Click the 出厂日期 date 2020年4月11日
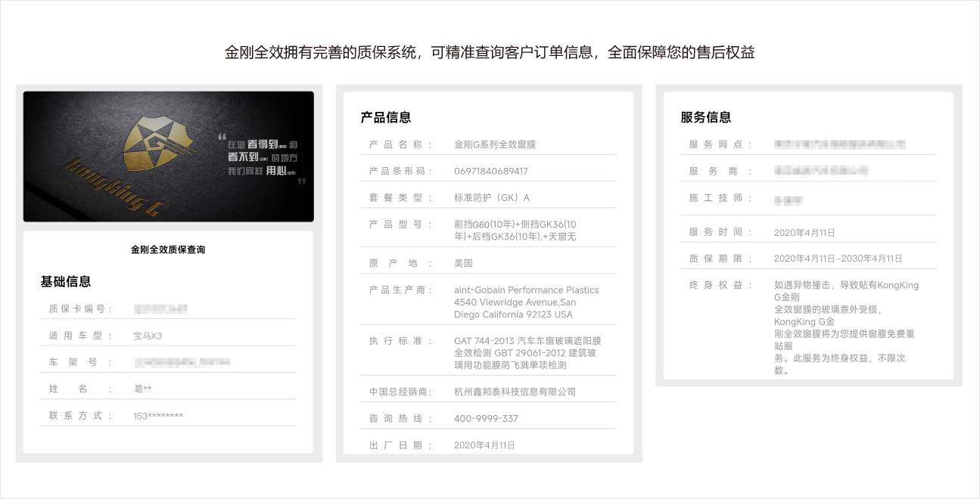980x499 pixels. pos(484,445)
